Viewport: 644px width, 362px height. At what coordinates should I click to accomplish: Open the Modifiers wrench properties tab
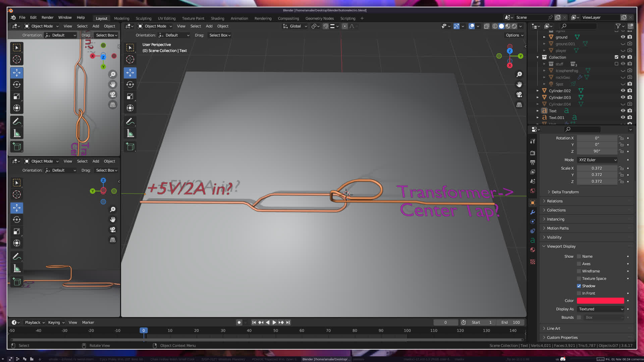[x=533, y=212]
